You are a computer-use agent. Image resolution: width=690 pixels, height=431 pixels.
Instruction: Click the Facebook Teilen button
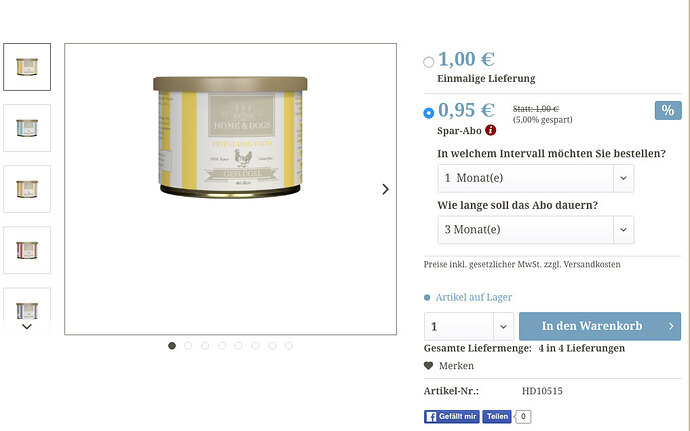coord(497,416)
